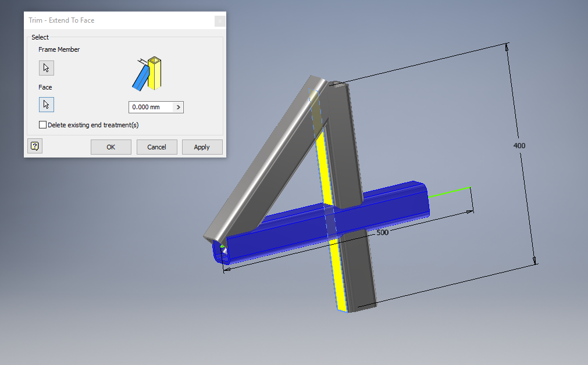The height and width of the screenshot is (365, 588).
Task: Click the green sketch line at beam end
Action: pos(449,192)
